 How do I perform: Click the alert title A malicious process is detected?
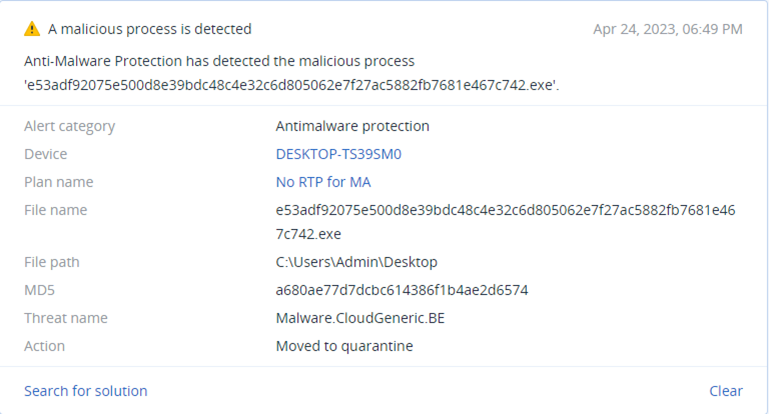pos(150,29)
